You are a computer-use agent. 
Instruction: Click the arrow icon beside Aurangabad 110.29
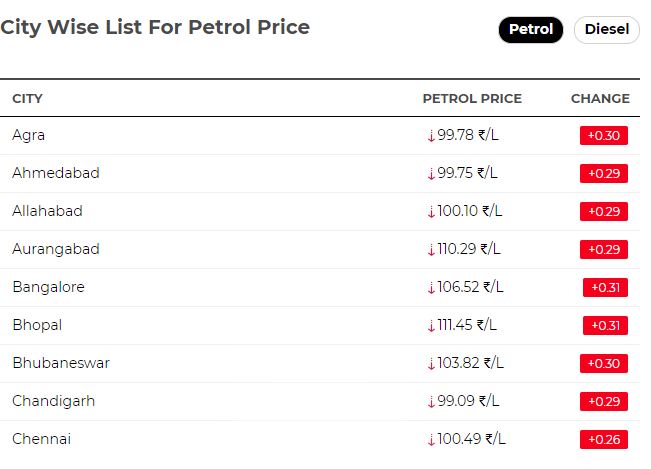(431, 250)
